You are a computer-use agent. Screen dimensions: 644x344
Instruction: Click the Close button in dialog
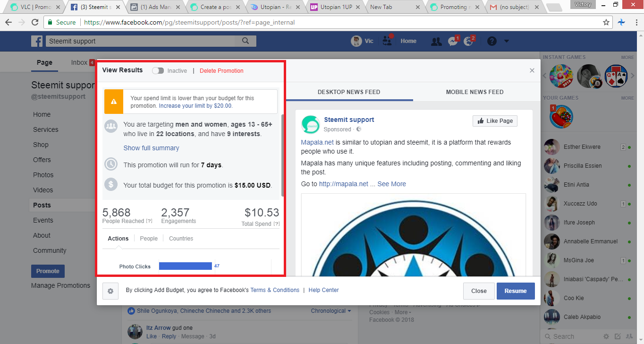click(x=479, y=291)
